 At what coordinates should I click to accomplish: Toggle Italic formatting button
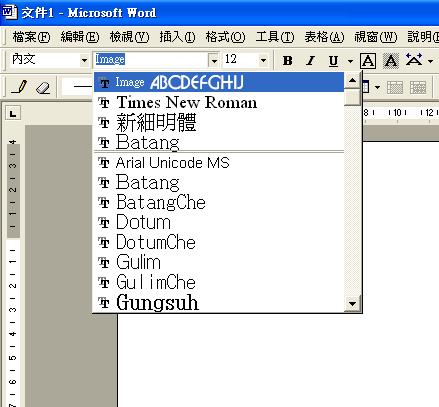tap(311, 61)
